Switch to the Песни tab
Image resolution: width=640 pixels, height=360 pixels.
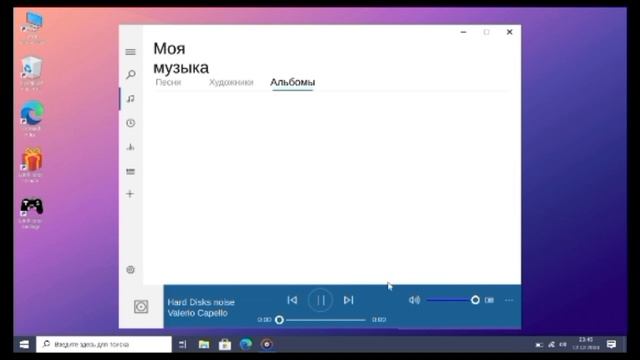pos(168,82)
